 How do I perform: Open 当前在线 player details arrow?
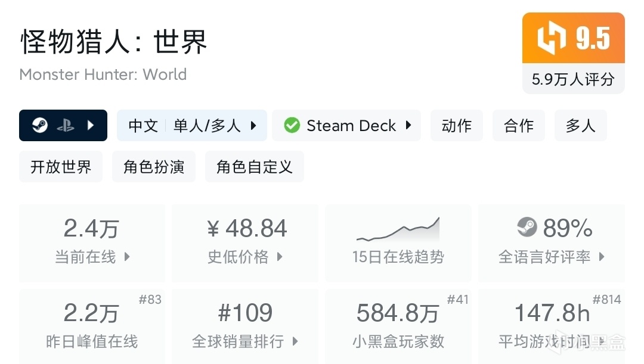(127, 257)
